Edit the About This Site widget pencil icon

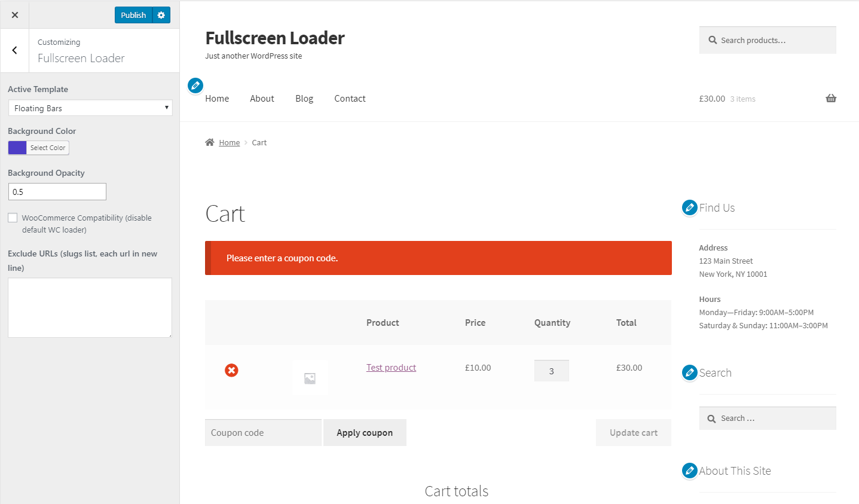tap(690, 471)
